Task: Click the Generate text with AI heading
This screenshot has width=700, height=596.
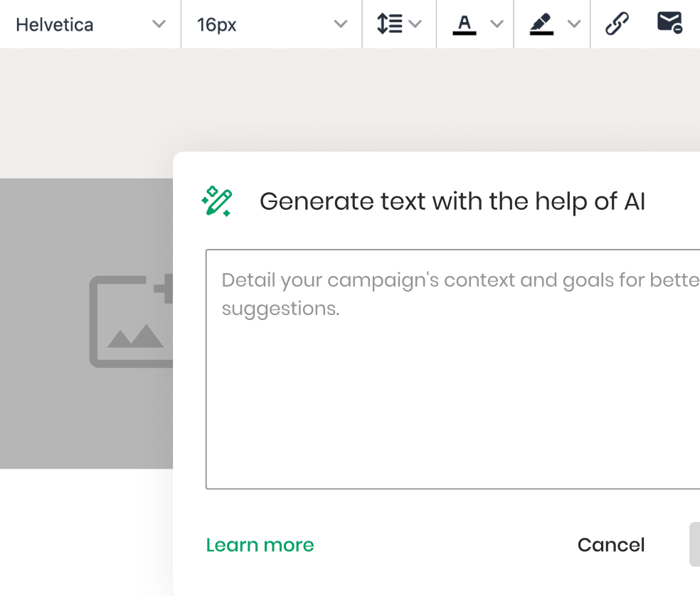Action: click(452, 201)
